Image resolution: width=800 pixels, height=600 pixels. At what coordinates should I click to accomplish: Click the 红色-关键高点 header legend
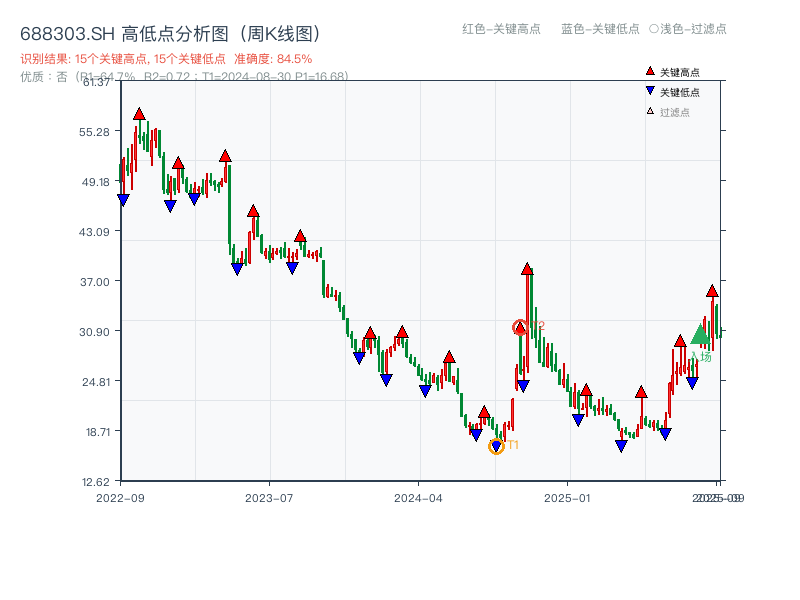[501, 29]
